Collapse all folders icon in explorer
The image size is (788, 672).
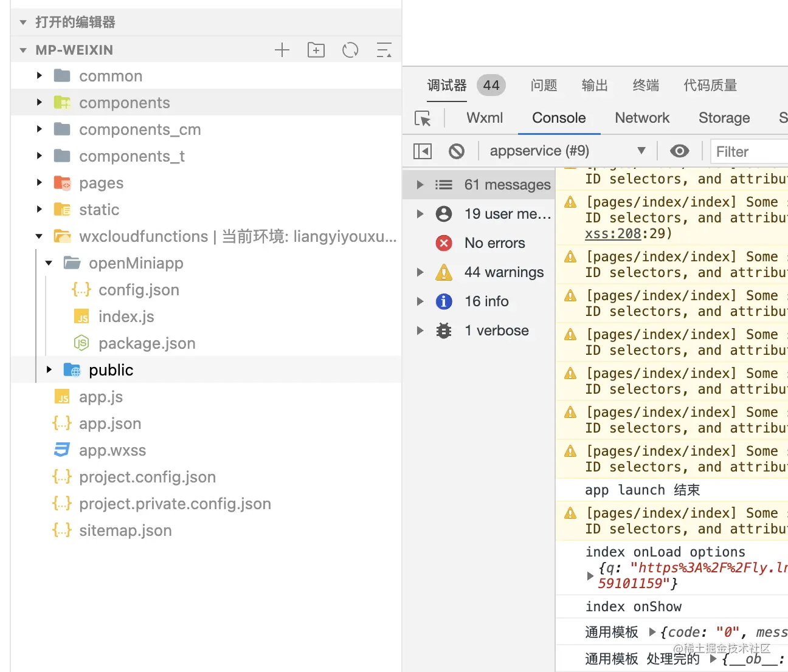384,50
